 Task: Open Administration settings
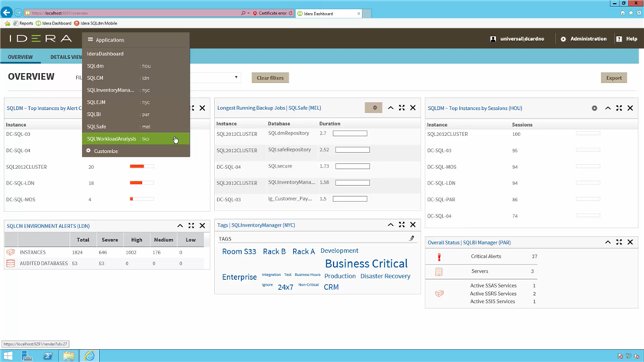(x=583, y=38)
